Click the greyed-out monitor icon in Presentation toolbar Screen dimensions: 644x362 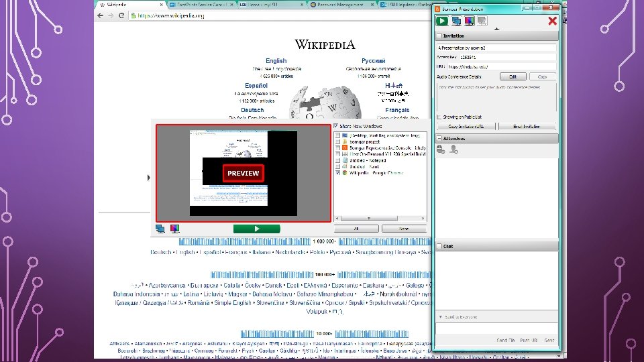(x=482, y=21)
